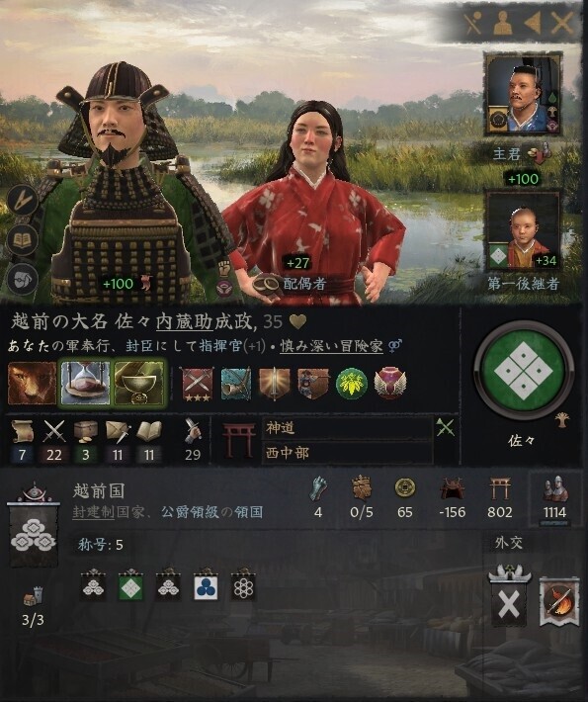Open the primary heir (第一後継者) portrait
Viewport: 588px width, 702px height.
[523, 231]
